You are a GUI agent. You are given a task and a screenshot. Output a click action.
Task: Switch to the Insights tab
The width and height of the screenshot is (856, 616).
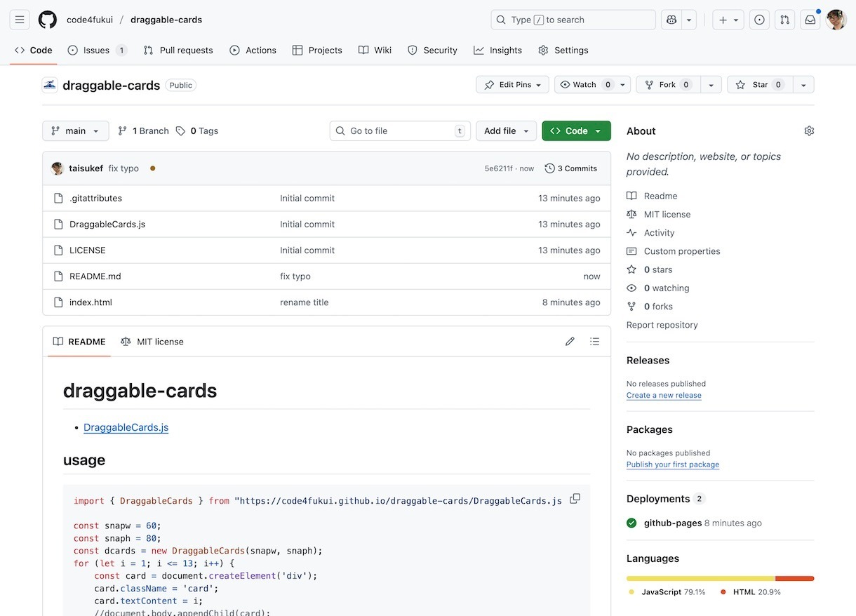497,51
